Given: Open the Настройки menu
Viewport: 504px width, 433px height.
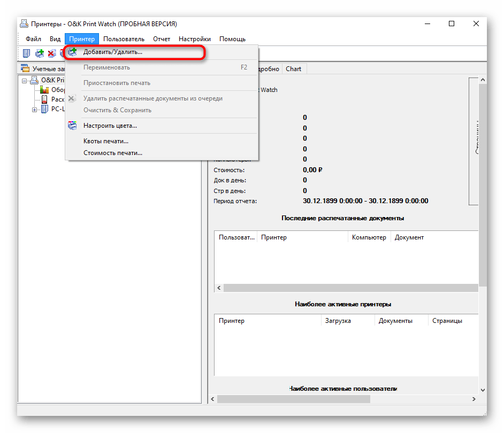Looking at the screenshot, I should click(194, 39).
